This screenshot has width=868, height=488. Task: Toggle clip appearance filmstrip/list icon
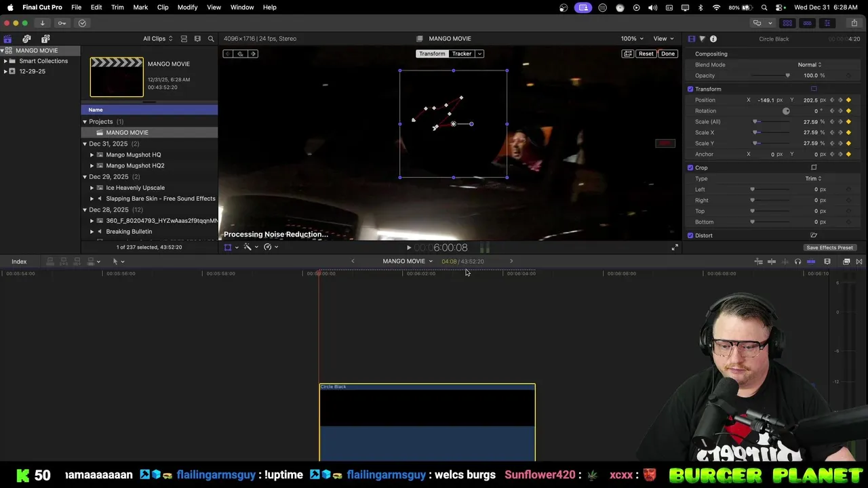(184, 39)
